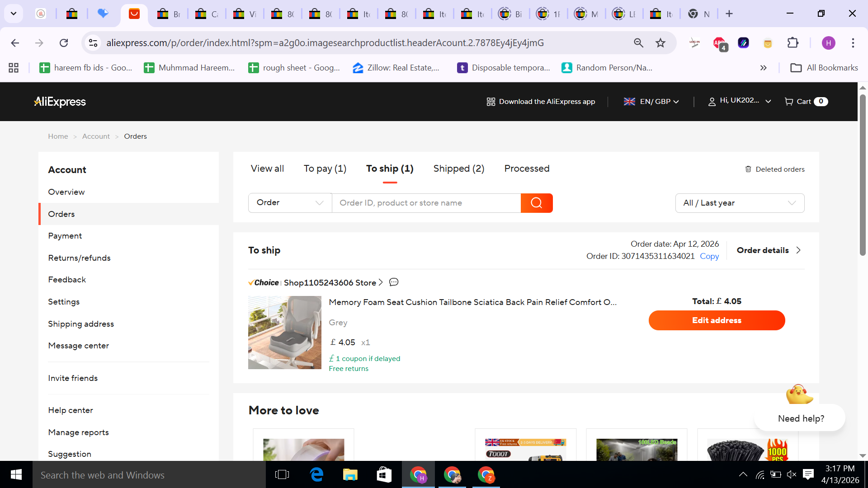Open the seat cushion product thumbnail

284,333
